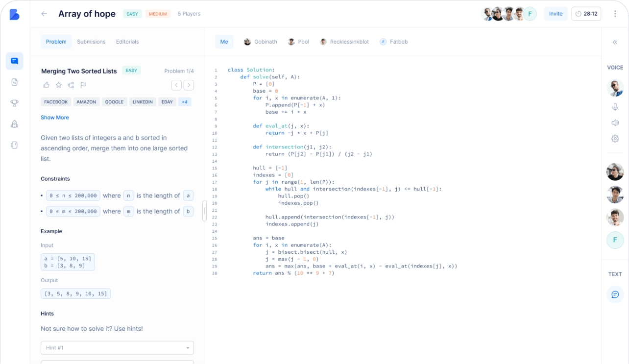Collapse the right voice panel
The image size is (629, 364).
point(615,42)
